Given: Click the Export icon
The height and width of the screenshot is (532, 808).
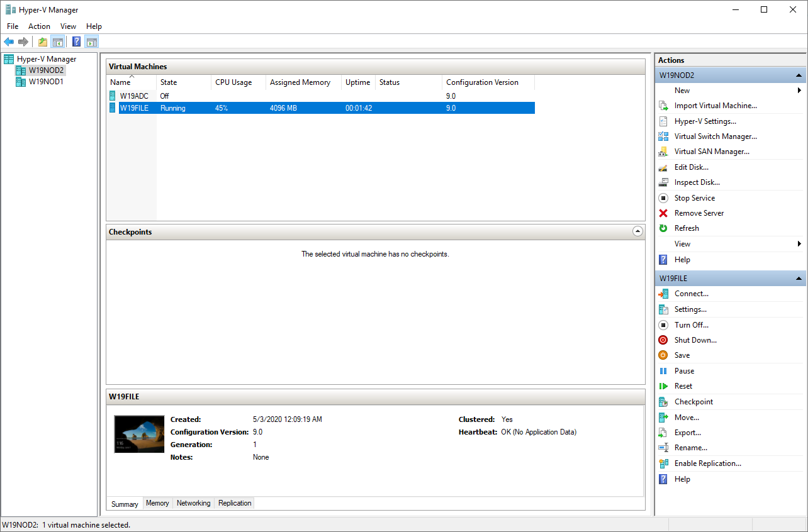Looking at the screenshot, I should [663, 433].
